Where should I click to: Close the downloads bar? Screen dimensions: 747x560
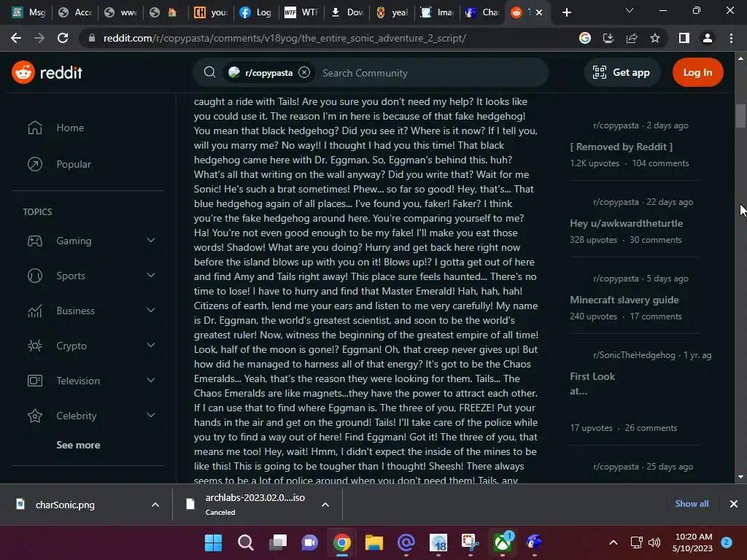click(x=734, y=504)
